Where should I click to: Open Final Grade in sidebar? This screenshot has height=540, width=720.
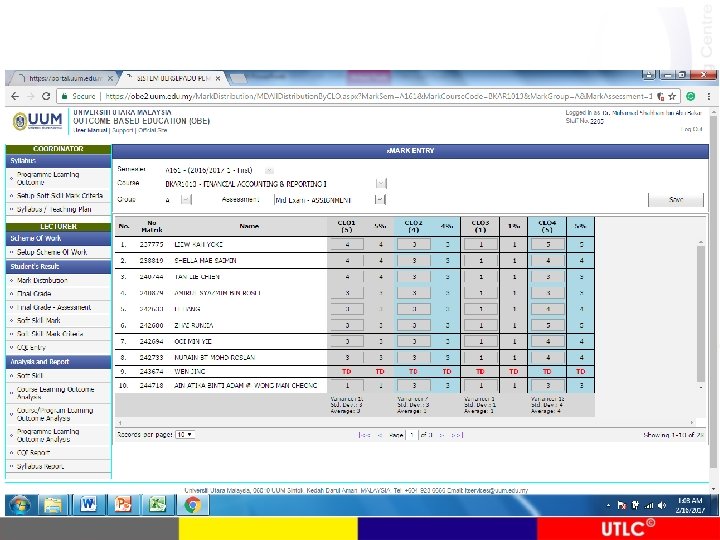click(x=34, y=293)
